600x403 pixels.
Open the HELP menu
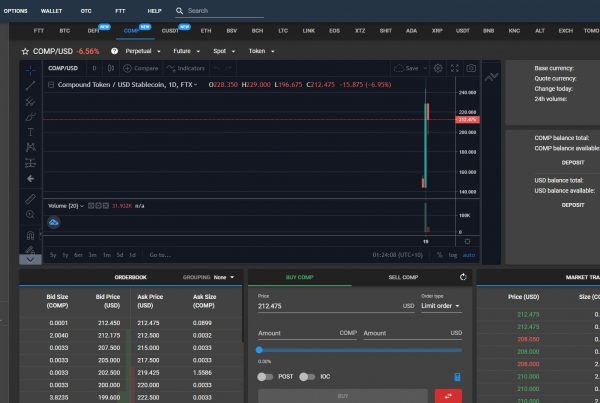pos(154,11)
